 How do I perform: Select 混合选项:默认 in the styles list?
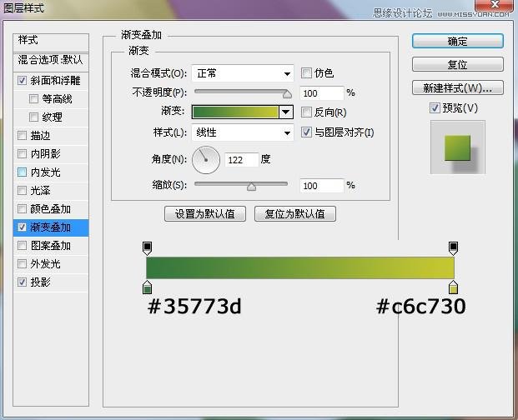click(51, 60)
